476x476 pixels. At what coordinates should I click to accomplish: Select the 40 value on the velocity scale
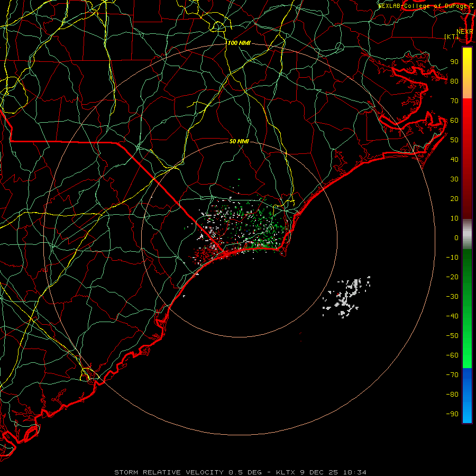454,160
